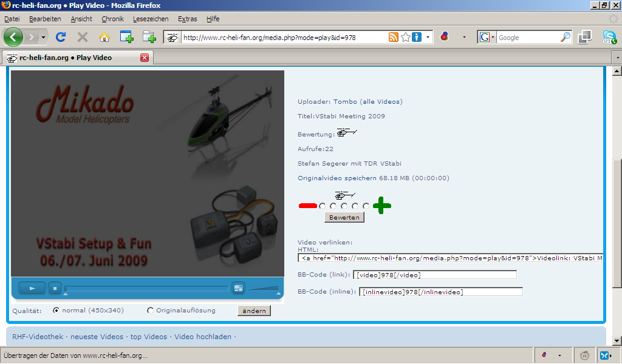
Task: Open the Hilfe menu
Action: pyautogui.click(x=213, y=19)
